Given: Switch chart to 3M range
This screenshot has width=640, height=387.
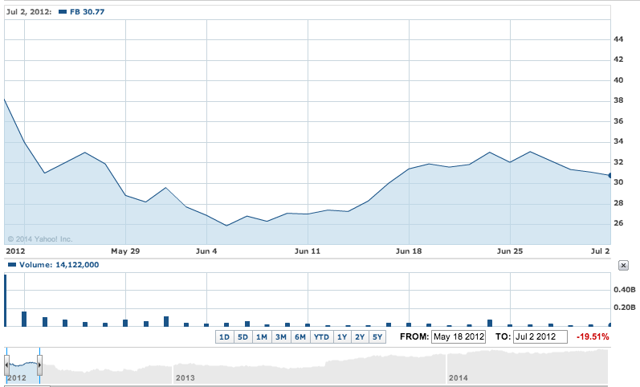Looking at the screenshot, I should tap(281, 337).
